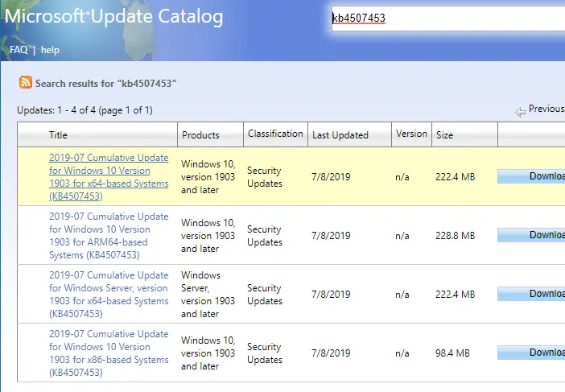Download the x86 98.4 MB update
This screenshot has width=565, height=392.
coord(531,353)
